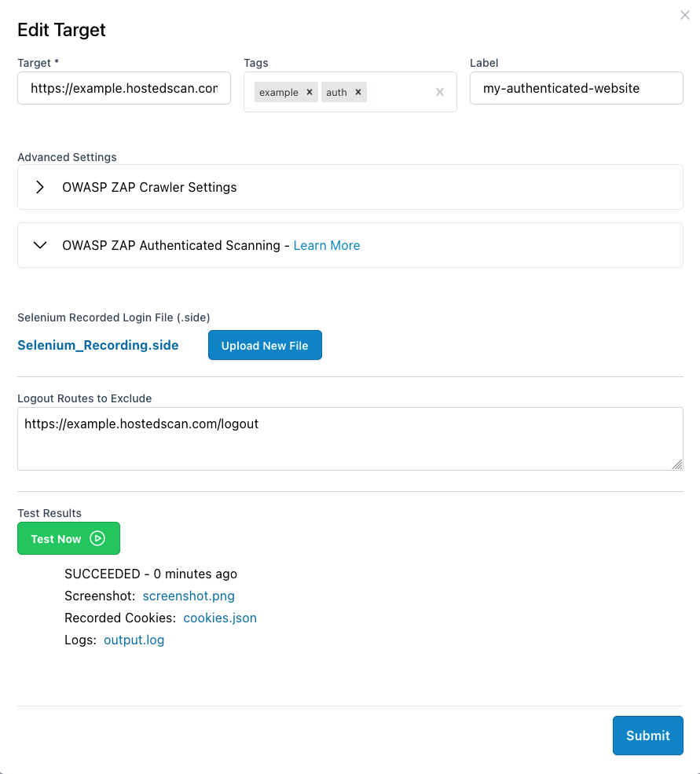View the screenshot.png test result

tap(189, 596)
